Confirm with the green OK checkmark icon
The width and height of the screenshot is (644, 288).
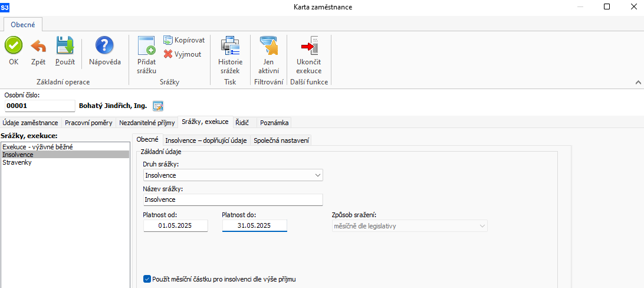coord(14,45)
